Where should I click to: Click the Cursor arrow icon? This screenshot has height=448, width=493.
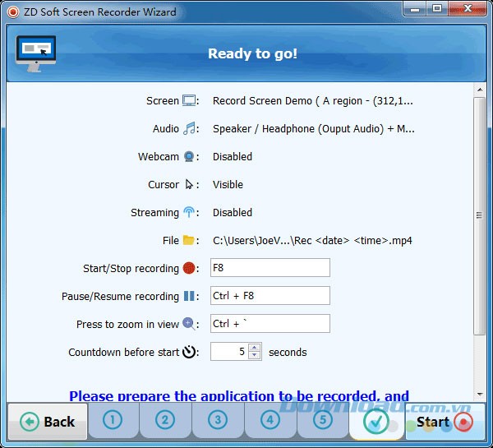[190, 185]
